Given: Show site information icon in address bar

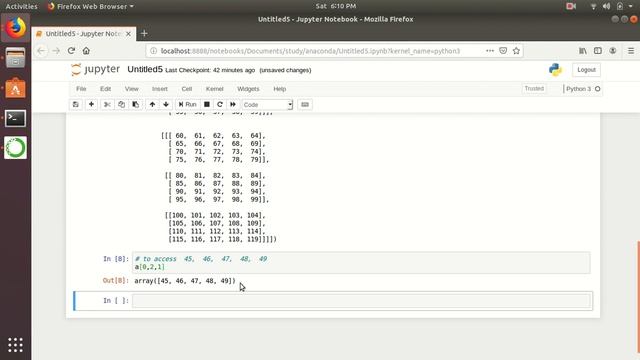Looking at the screenshot, I should [x=153, y=51].
